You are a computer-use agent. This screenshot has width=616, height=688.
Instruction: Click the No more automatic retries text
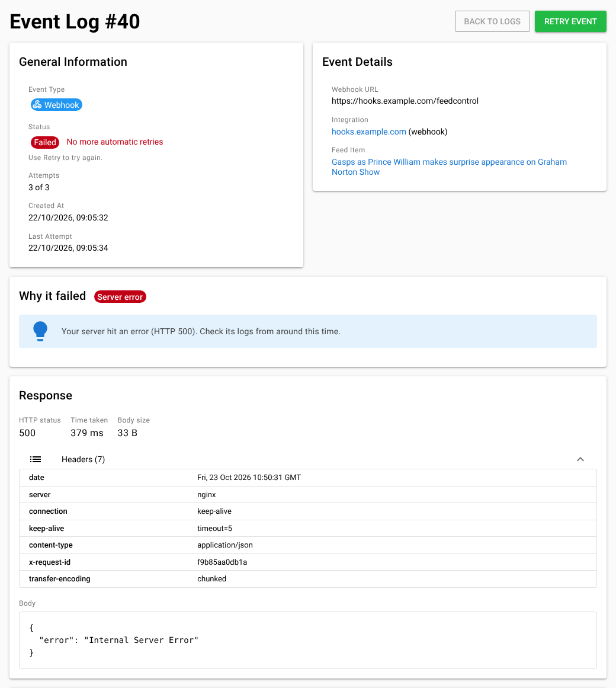click(x=115, y=142)
